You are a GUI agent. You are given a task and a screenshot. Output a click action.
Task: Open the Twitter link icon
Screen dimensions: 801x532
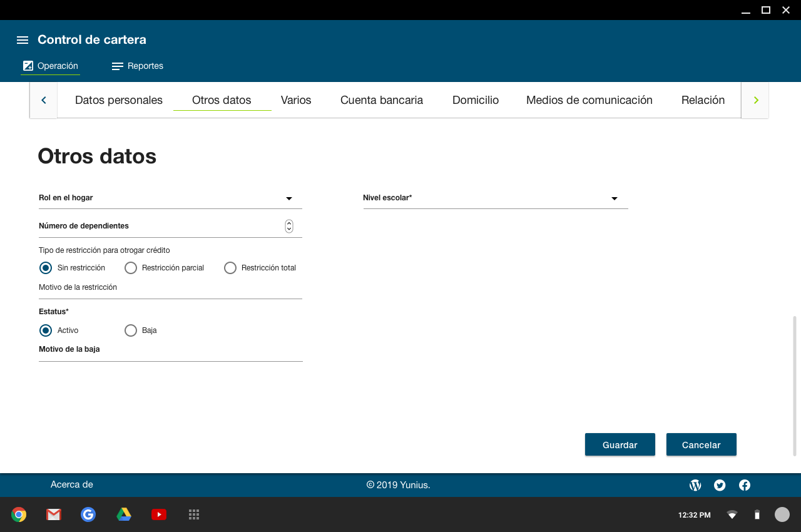[x=720, y=485]
